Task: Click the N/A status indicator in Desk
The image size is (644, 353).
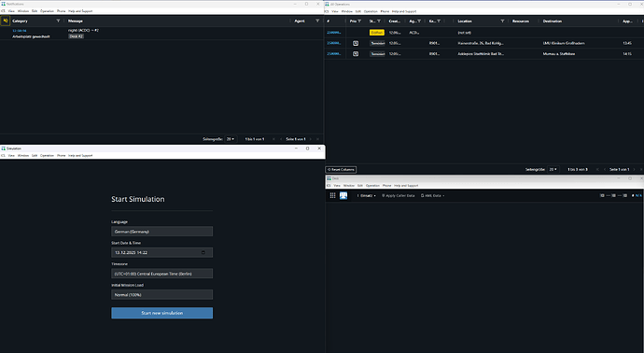Action: click(637, 195)
